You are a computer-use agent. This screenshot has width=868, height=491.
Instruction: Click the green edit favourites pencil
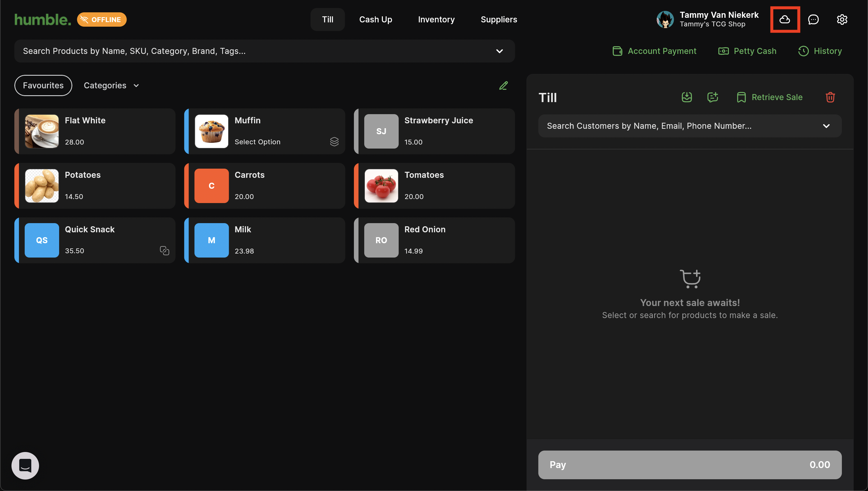point(503,86)
